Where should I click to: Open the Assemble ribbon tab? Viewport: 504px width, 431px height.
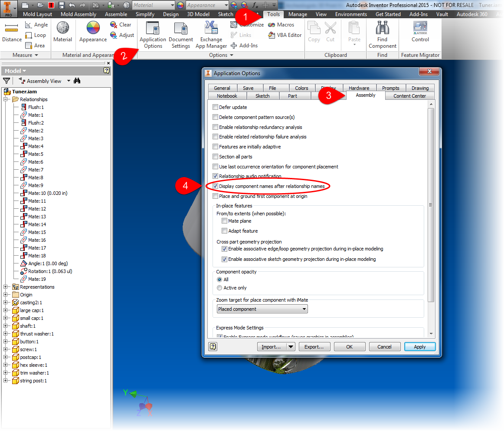click(x=116, y=14)
